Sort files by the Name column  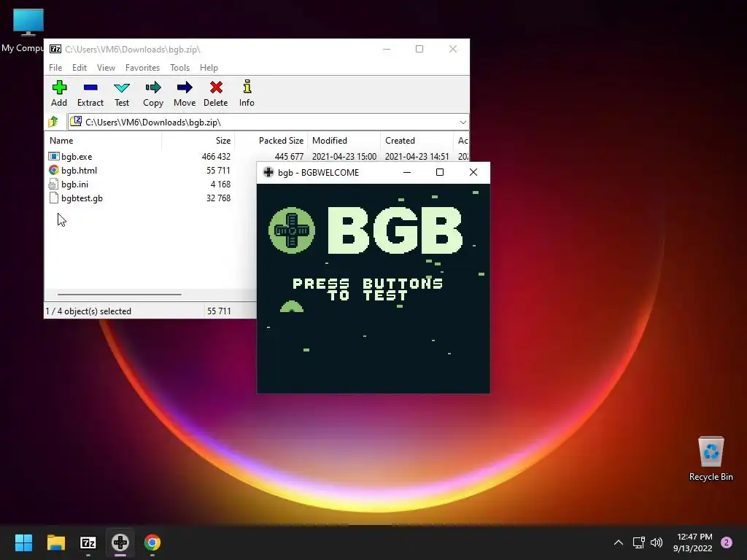coord(103,141)
